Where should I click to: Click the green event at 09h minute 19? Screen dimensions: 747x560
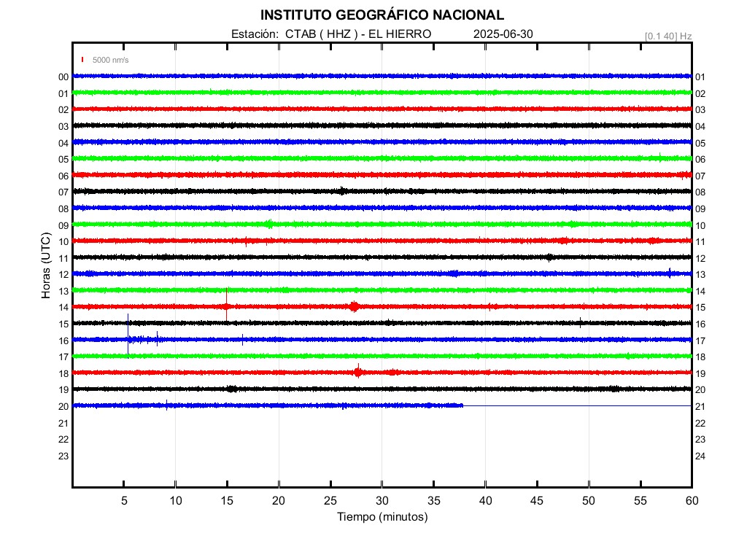[x=270, y=224]
